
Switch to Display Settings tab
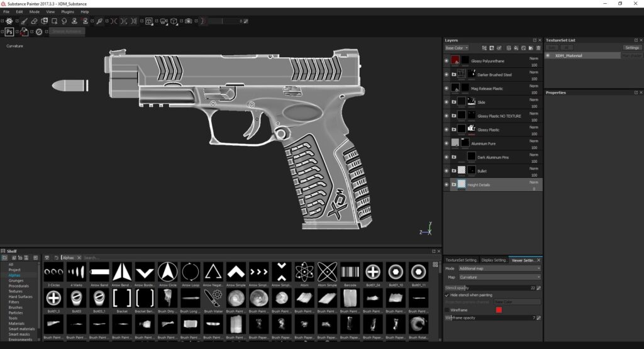pos(494,260)
